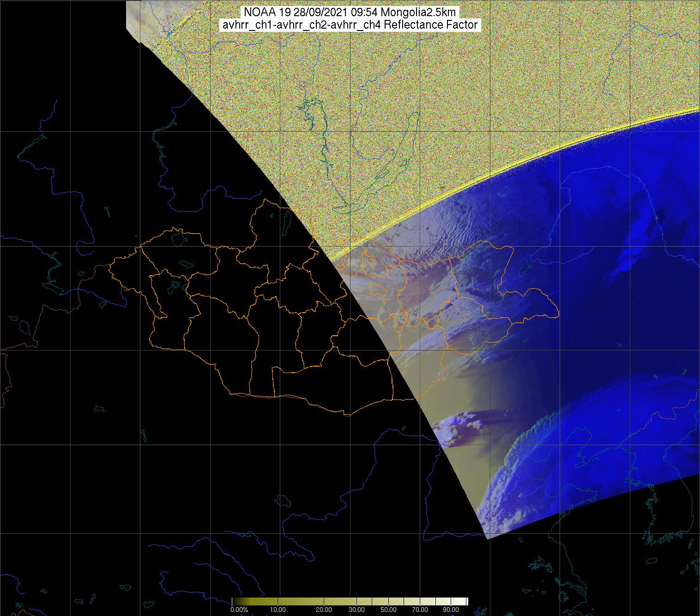The image size is (700, 616).
Task: Click the reflectance color scale bar
Action: pyautogui.click(x=350, y=601)
